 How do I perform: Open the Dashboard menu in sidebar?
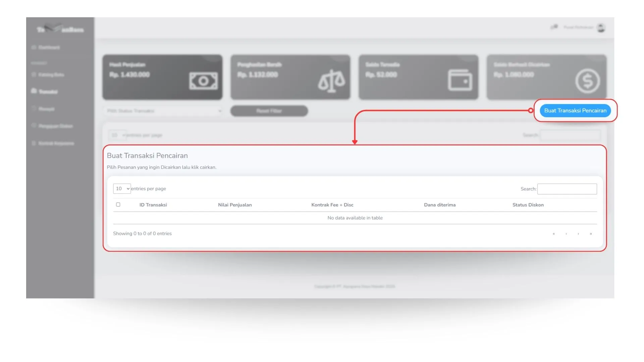[49, 47]
